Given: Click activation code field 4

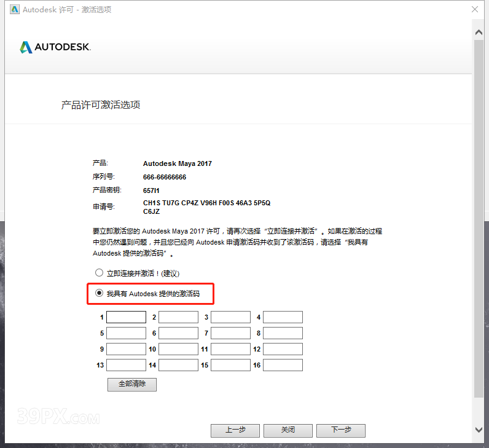Looking at the screenshot, I should coord(283,317).
